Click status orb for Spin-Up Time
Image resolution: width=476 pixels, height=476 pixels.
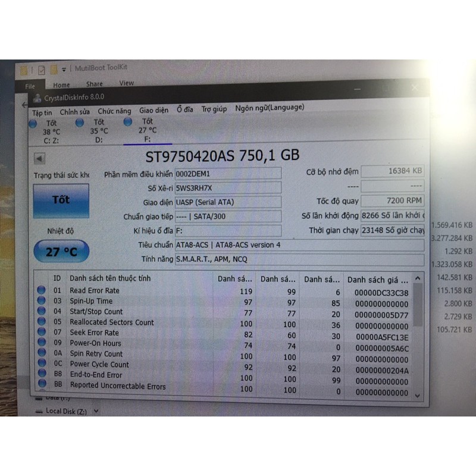coord(41,300)
